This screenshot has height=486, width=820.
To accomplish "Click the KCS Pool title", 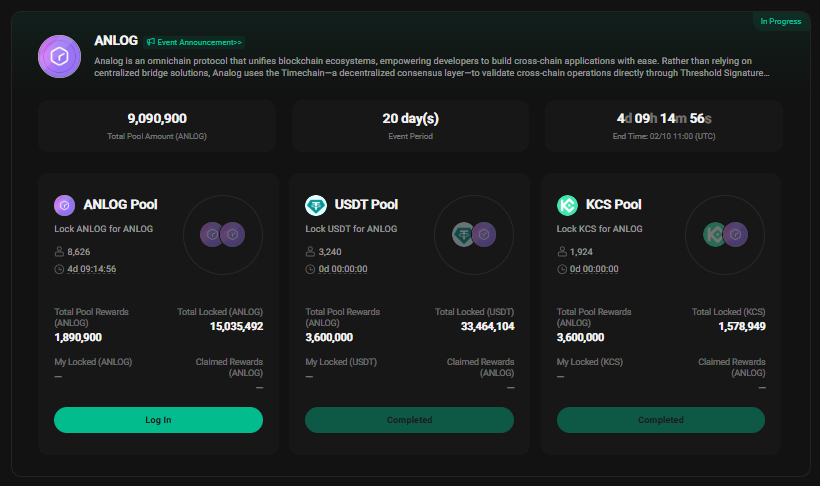I will [x=613, y=205].
